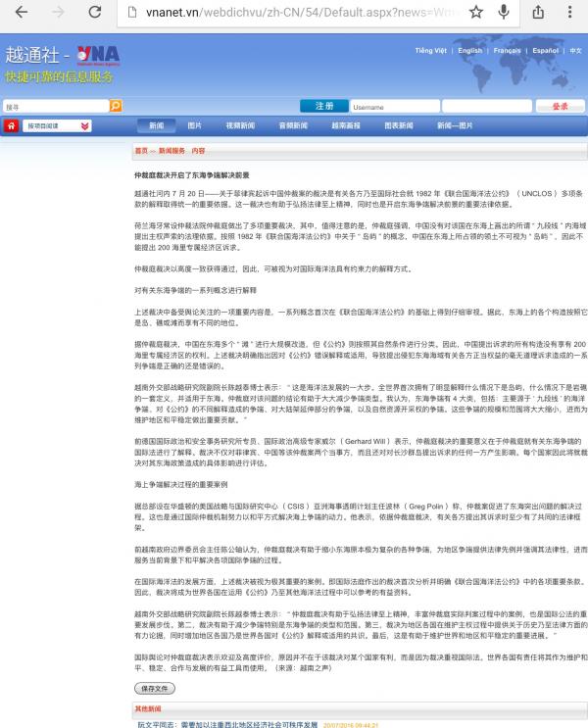Viewport: 588px width, 728px height.
Task: Activate the microphone voice search icon
Action: 504,13
